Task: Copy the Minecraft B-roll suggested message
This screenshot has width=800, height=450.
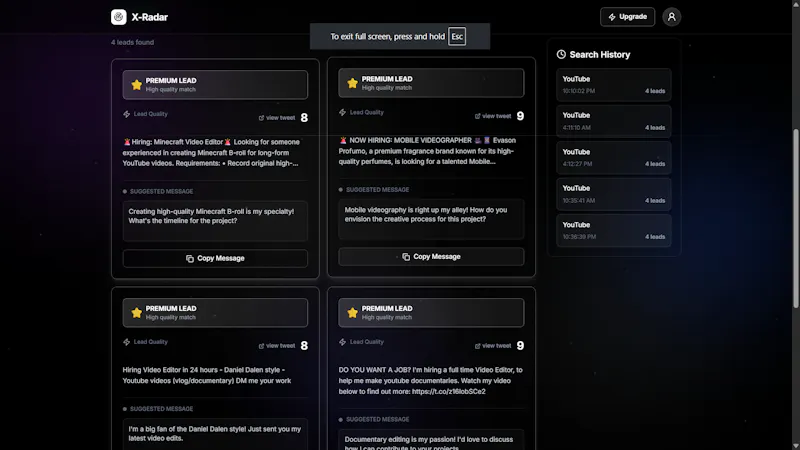Action: pos(215,258)
